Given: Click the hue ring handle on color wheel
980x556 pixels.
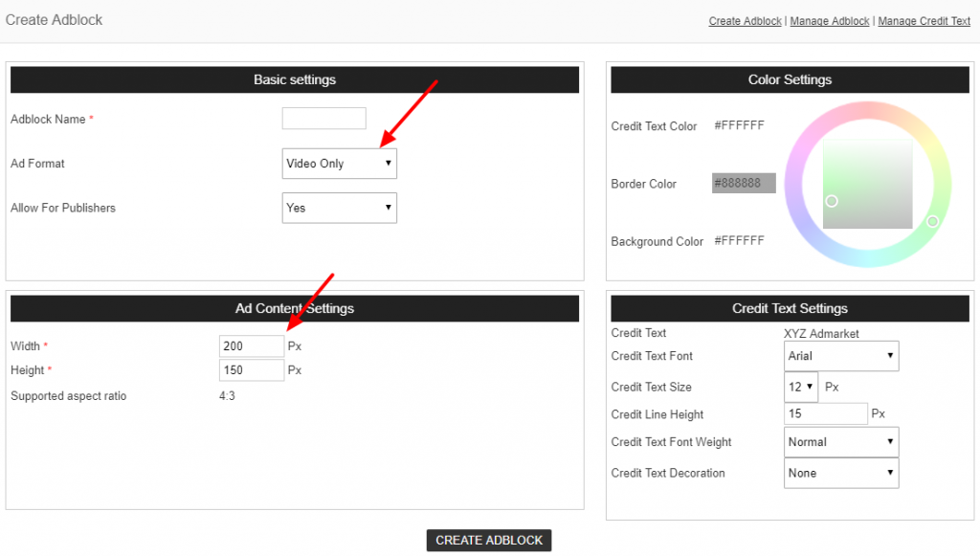Looking at the screenshot, I should pyautogui.click(x=932, y=221).
